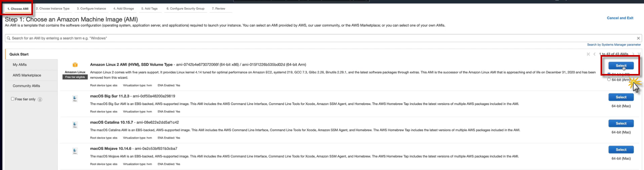644x170 pixels.
Task: Choose the 64-bit (Arm) radio option
Action: click(x=609, y=80)
